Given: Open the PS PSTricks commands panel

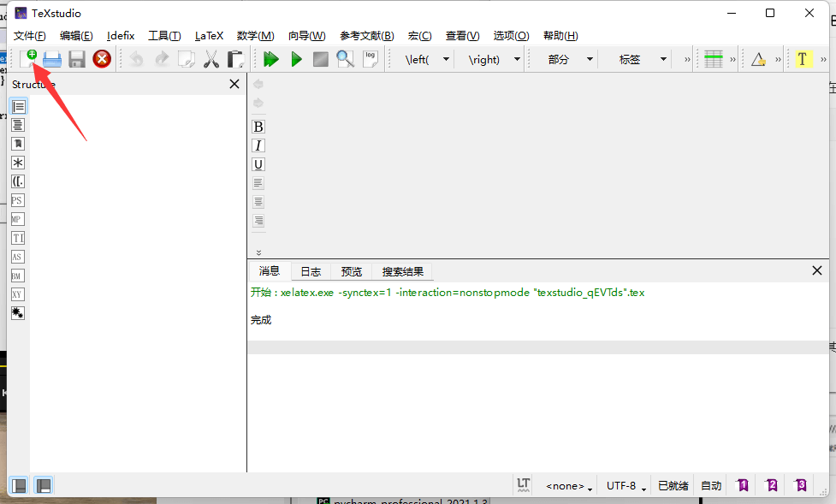Looking at the screenshot, I should (18, 200).
